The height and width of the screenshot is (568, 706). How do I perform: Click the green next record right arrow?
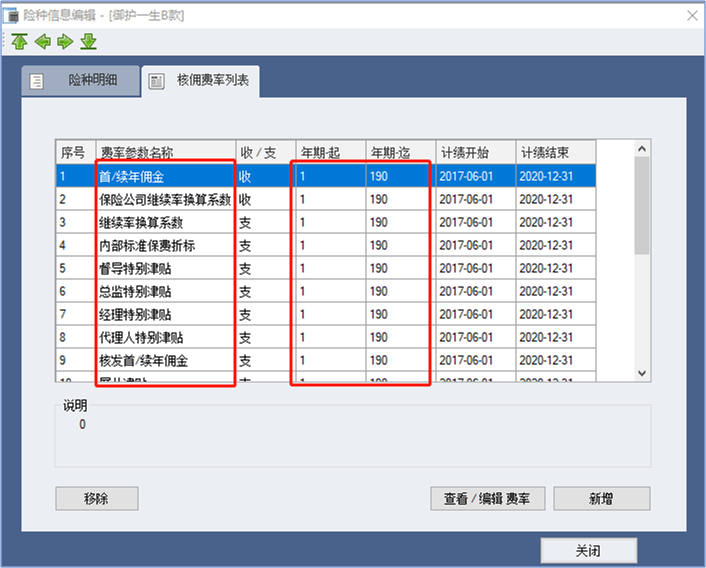(65, 41)
